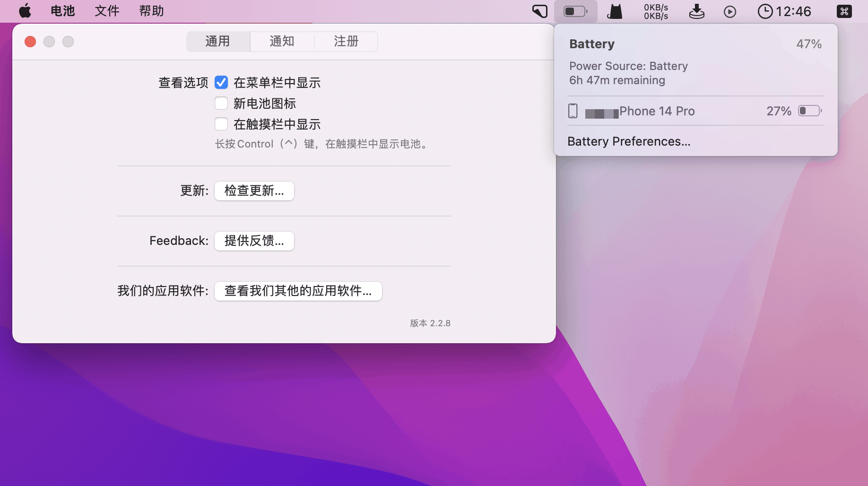Enable the 在触摸栏中显示 checkbox
Screen dimensions: 868x486
[x=221, y=124]
